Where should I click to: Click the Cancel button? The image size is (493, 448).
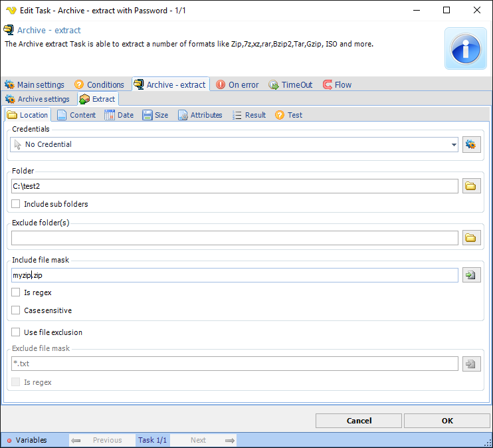(359, 421)
